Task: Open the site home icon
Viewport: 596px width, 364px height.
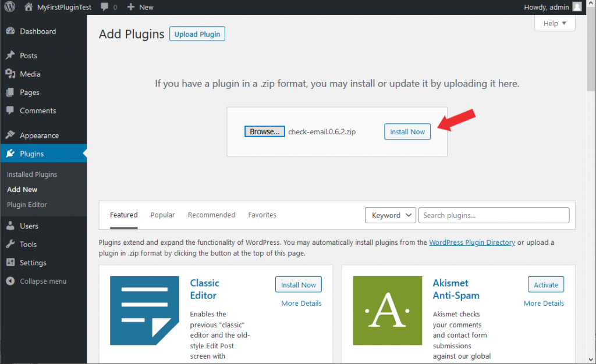Action: point(29,7)
